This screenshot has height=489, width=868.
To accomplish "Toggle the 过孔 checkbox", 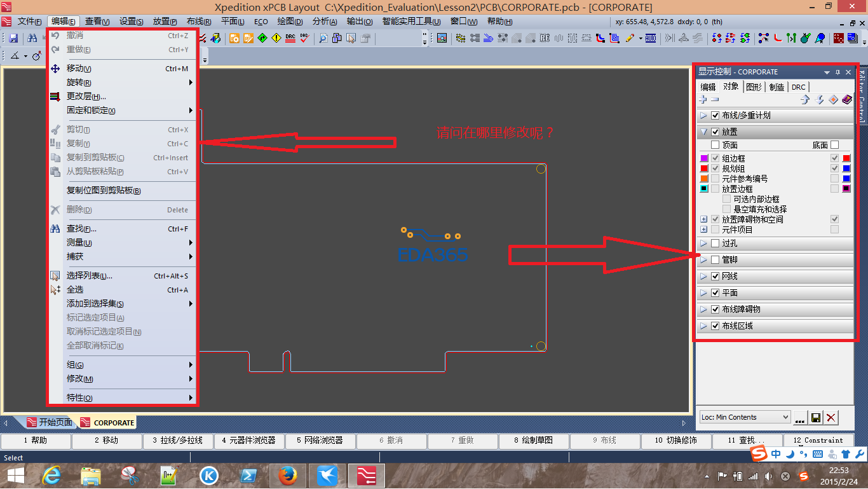I will click(715, 244).
